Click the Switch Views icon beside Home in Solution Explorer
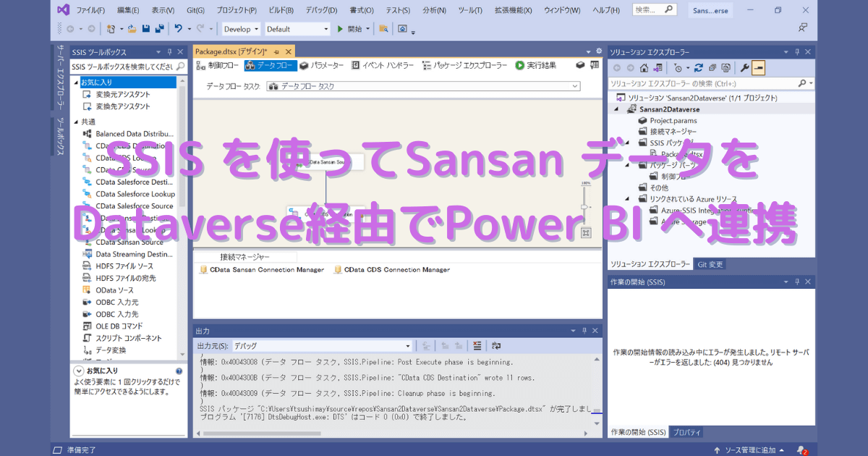This screenshot has width=868, height=456. (x=658, y=68)
